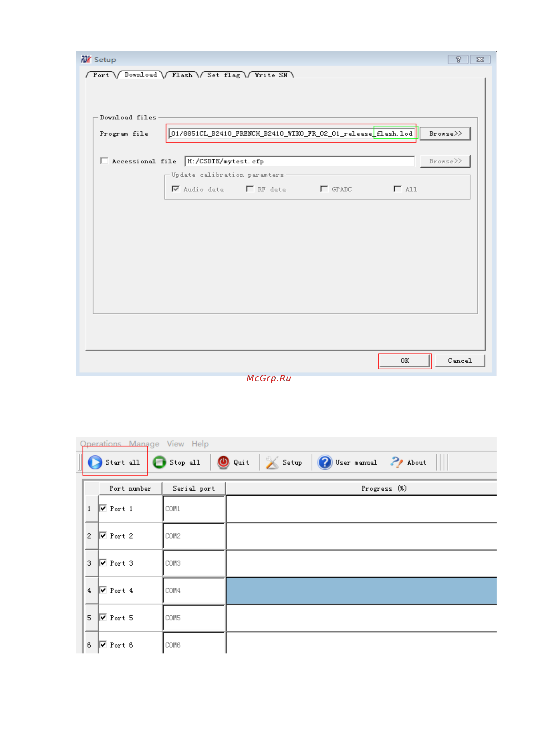Click the highlighted progress bar of Port 4
The height and width of the screenshot is (756, 535).
pyautogui.click(x=361, y=591)
